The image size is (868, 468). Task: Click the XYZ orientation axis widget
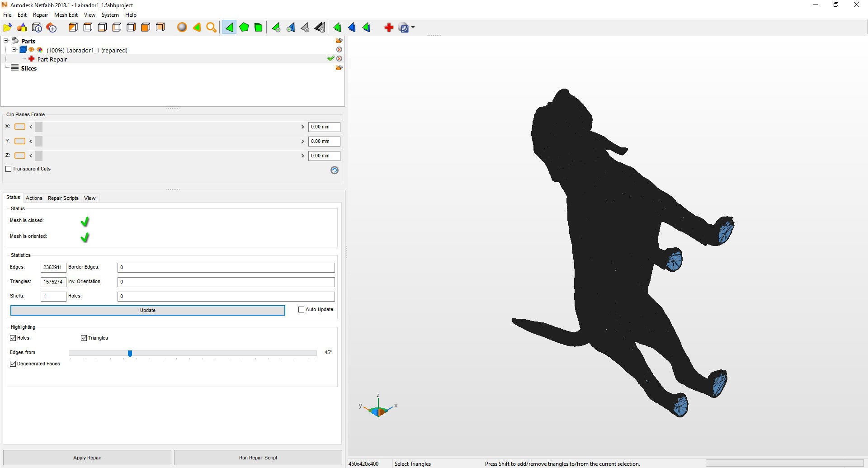(378, 406)
